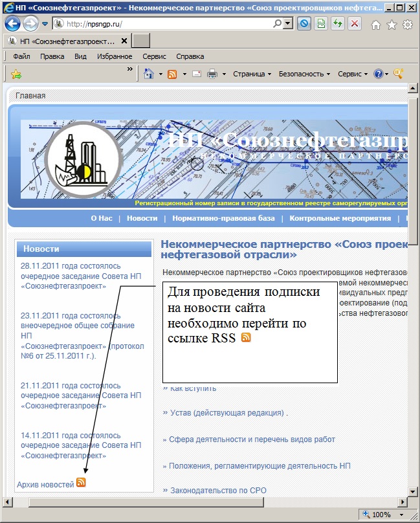Click the Архив новостей link

coord(45,484)
